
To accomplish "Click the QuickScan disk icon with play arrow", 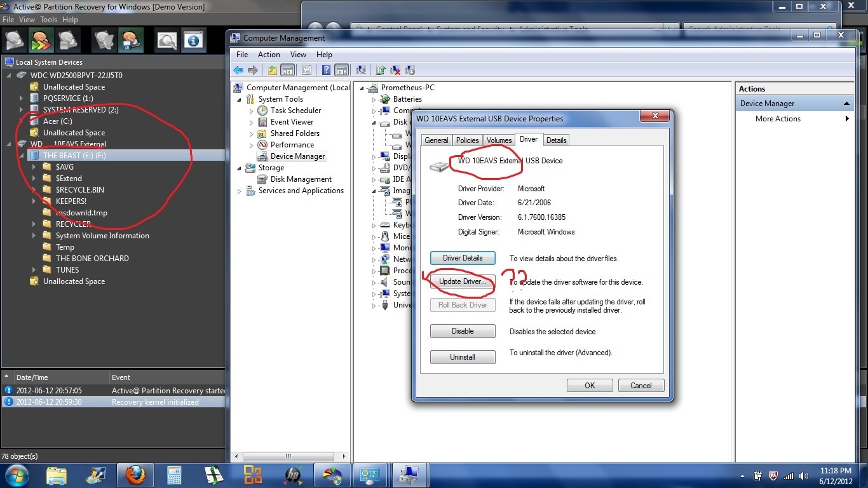I will [x=15, y=41].
